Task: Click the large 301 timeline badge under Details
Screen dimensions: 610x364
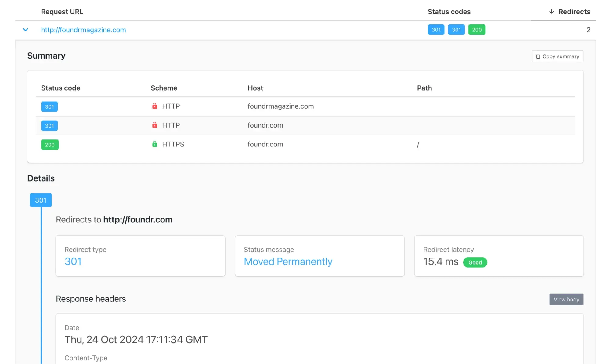Action: (x=41, y=200)
